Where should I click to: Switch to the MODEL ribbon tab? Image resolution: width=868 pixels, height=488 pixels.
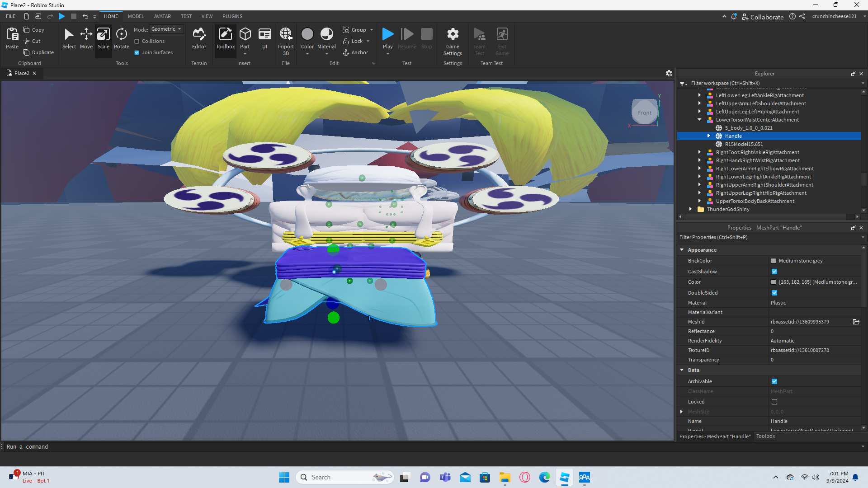point(136,16)
